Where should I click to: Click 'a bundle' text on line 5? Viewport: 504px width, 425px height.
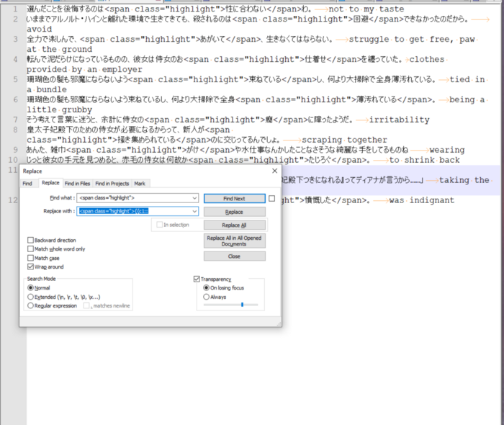(47, 90)
